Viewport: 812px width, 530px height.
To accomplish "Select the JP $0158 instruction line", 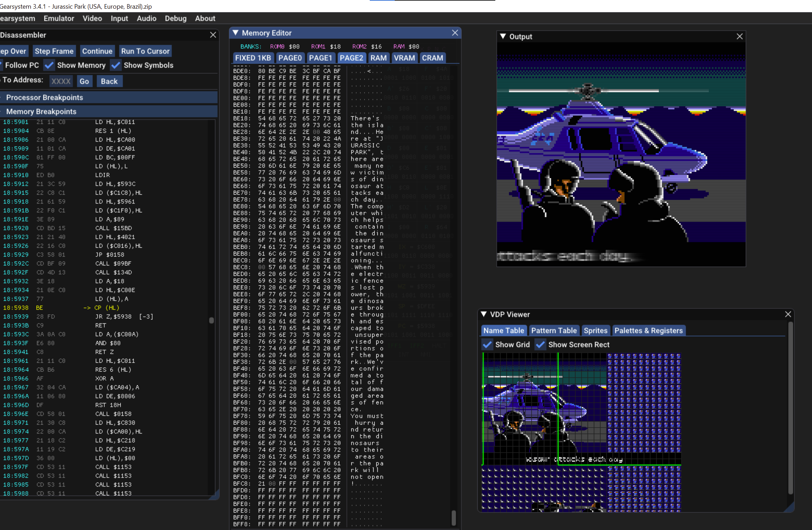I will (104, 255).
